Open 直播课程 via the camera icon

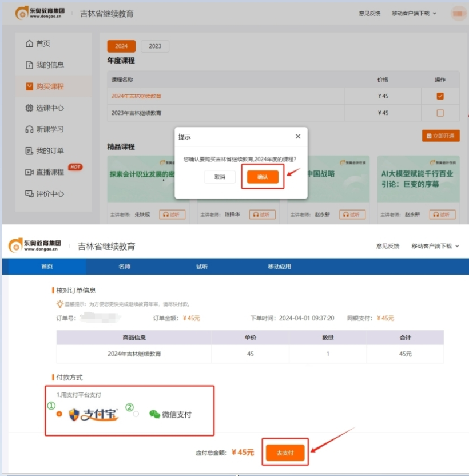[x=30, y=172]
